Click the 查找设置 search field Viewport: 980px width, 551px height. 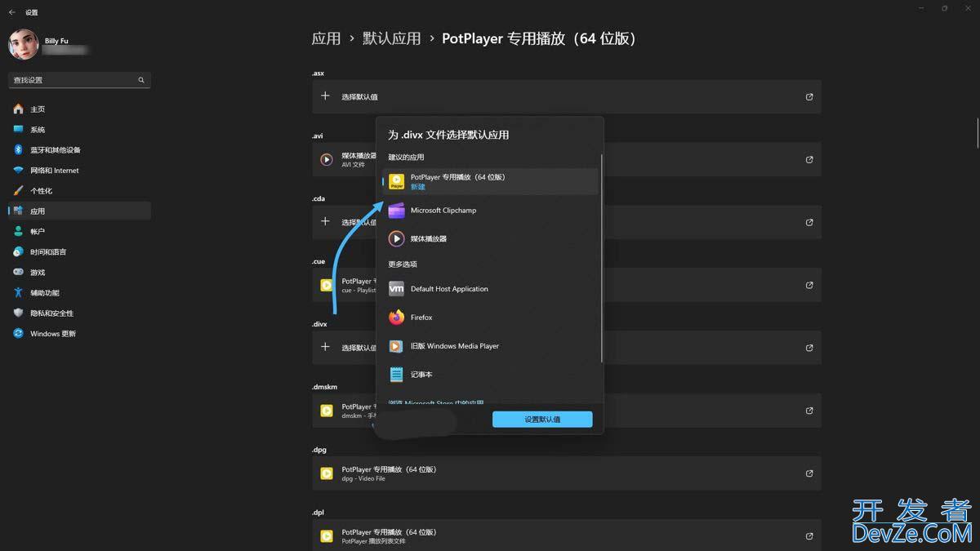click(x=79, y=80)
